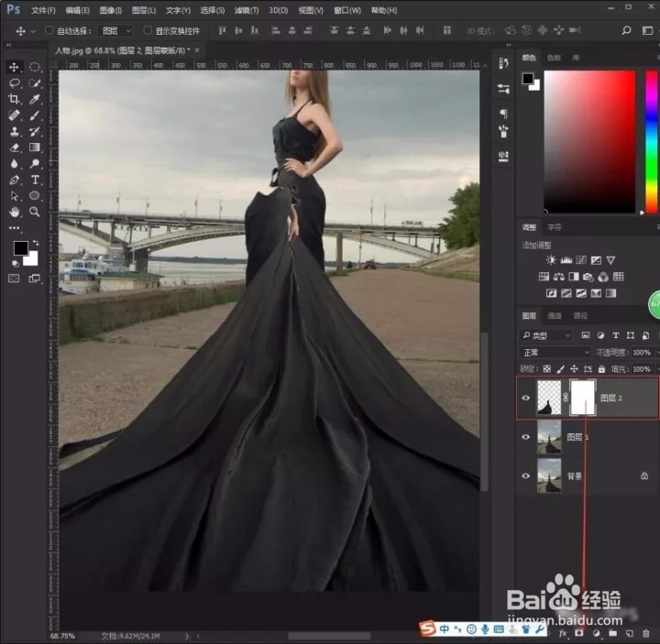The image size is (660, 644).
Task: Select the Eyedropper tool
Action: click(x=35, y=99)
